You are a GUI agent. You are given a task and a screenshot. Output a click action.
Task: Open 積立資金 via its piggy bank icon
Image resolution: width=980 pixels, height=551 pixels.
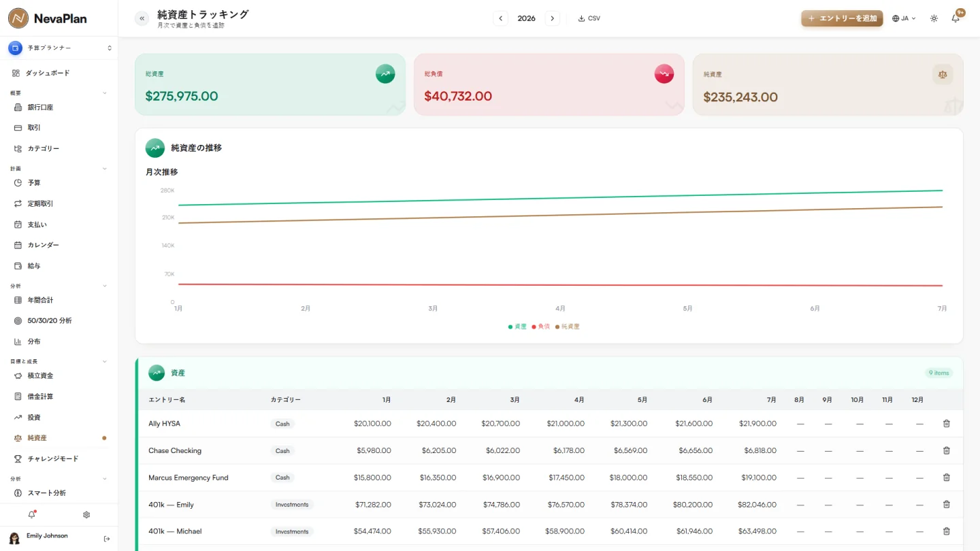pos(18,375)
